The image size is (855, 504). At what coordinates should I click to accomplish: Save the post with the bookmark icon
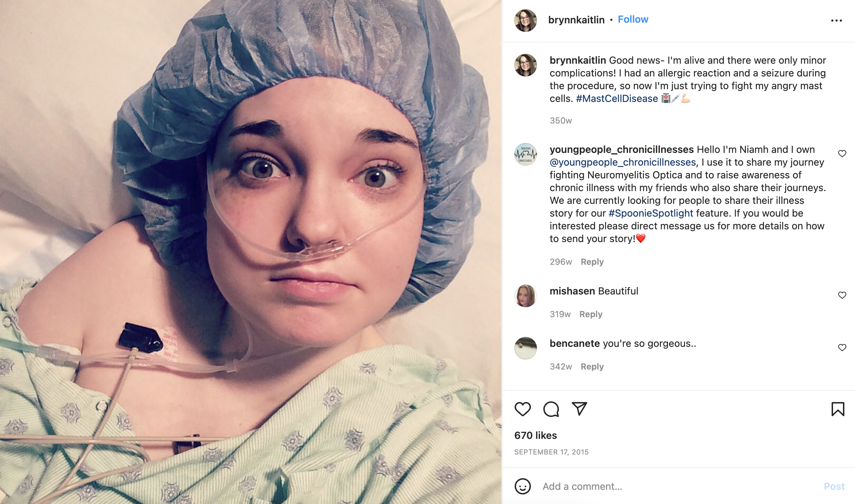coord(838,409)
